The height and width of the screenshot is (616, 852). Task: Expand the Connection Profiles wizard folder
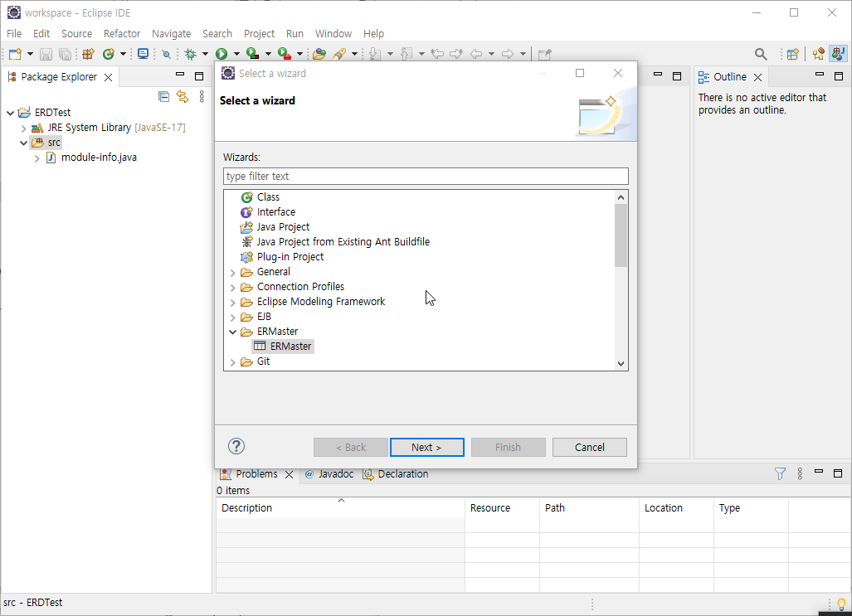[x=232, y=288]
